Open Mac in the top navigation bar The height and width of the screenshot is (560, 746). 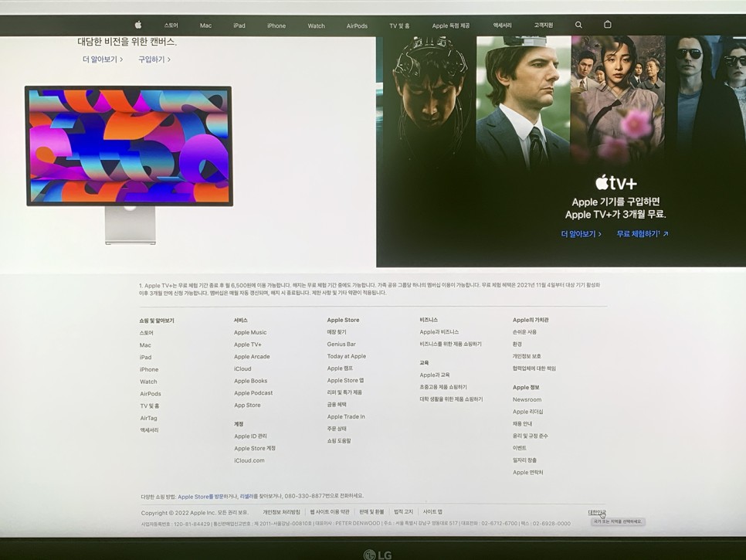pos(205,25)
